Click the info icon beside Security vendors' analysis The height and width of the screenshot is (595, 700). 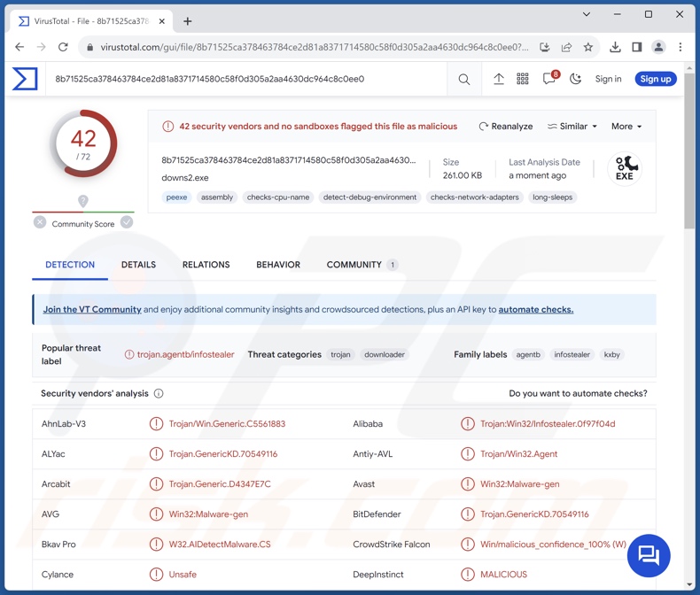click(x=159, y=393)
